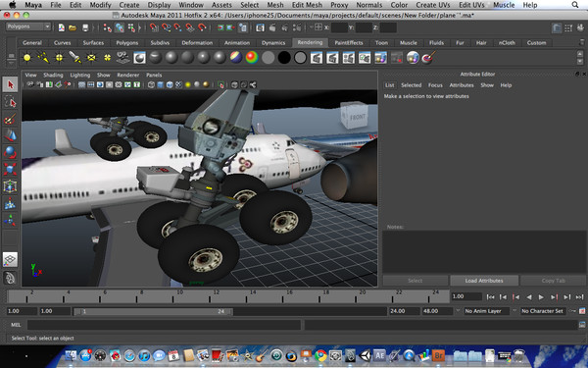
Task: Click the Load Attributes button
Action: 484,281
